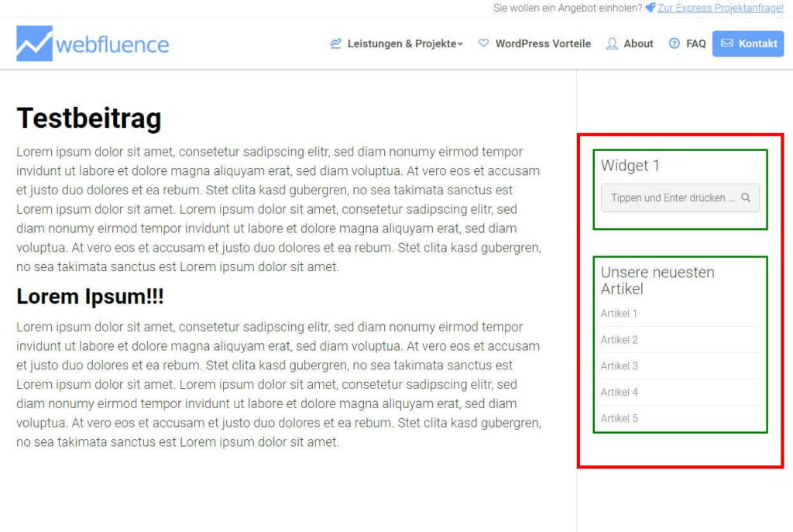Click the heart icon beside WordPress Vorteile

coord(483,44)
